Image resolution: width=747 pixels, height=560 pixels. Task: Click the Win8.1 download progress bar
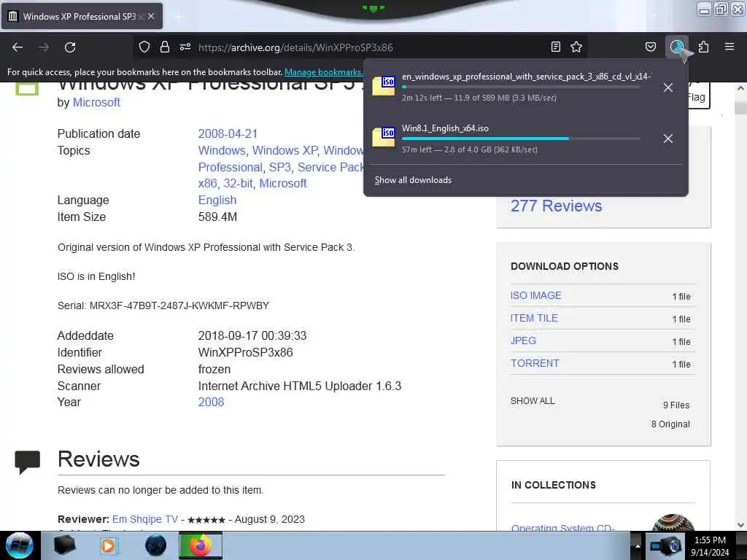click(x=521, y=139)
